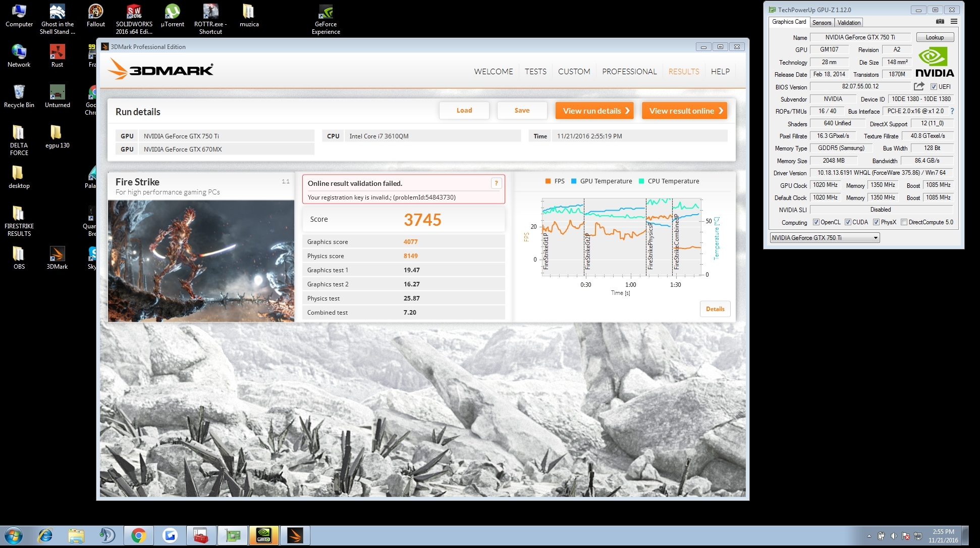Click the NVIDIA logo in GPU-Z
980x548 pixels.
pos(935,62)
